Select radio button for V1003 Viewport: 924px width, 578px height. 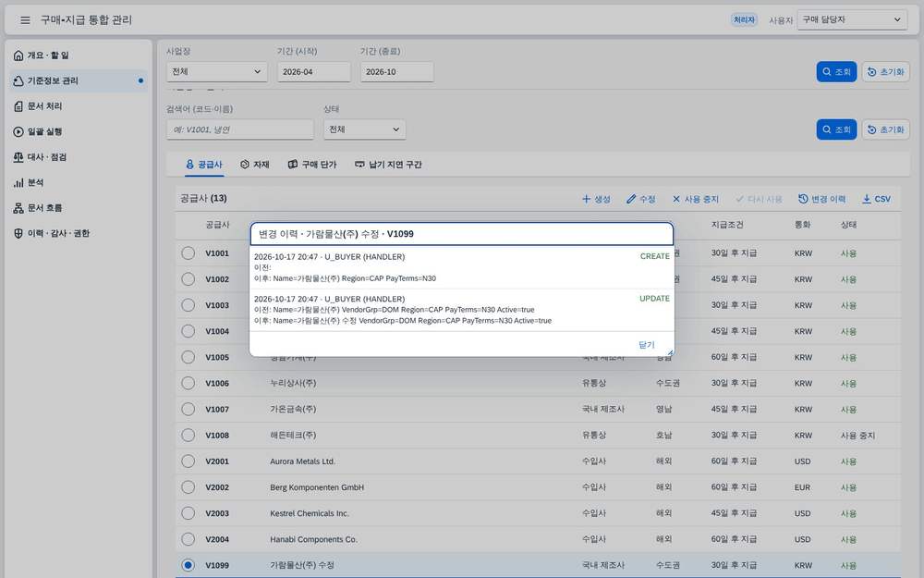188,305
